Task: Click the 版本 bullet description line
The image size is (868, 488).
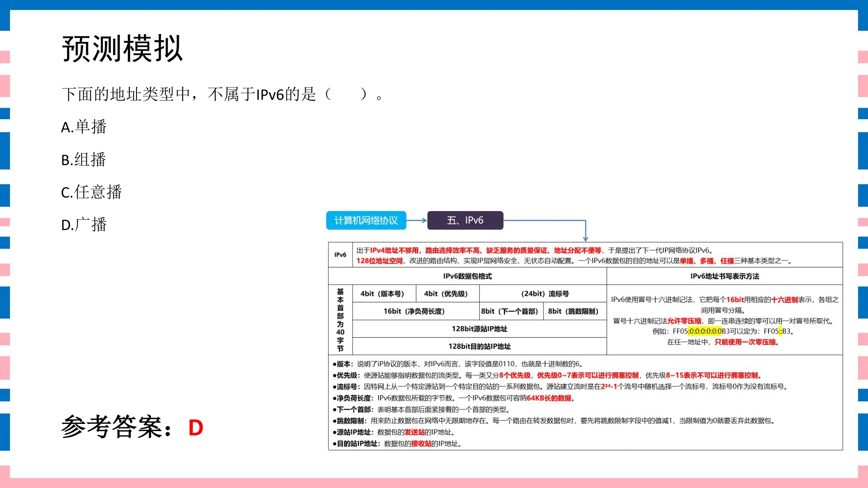Action: point(458,364)
